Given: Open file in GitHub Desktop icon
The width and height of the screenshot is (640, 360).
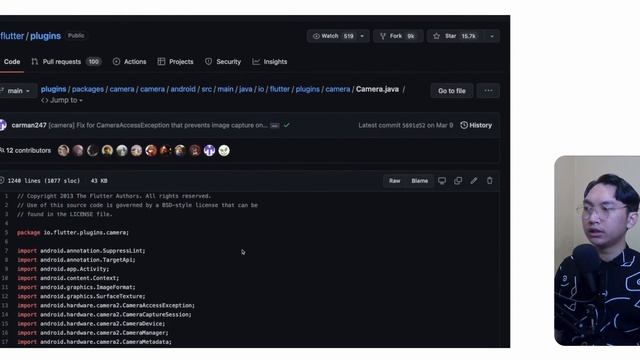Looking at the screenshot, I should pyautogui.click(x=442, y=180).
